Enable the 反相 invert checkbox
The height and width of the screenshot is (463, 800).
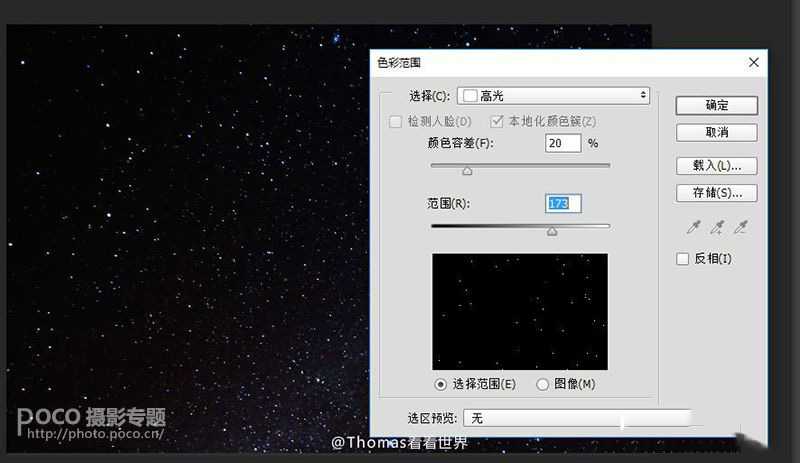click(683, 259)
